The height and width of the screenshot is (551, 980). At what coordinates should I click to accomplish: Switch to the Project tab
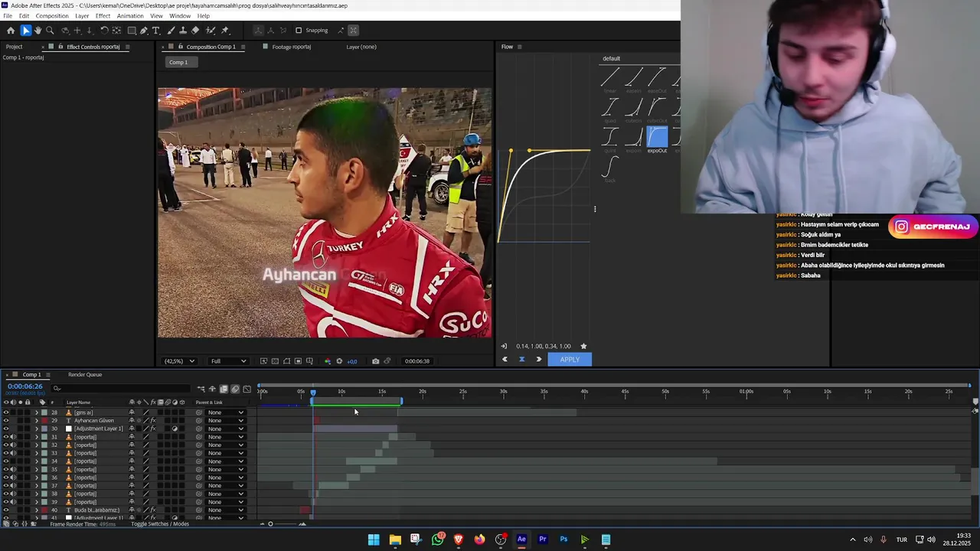point(15,47)
